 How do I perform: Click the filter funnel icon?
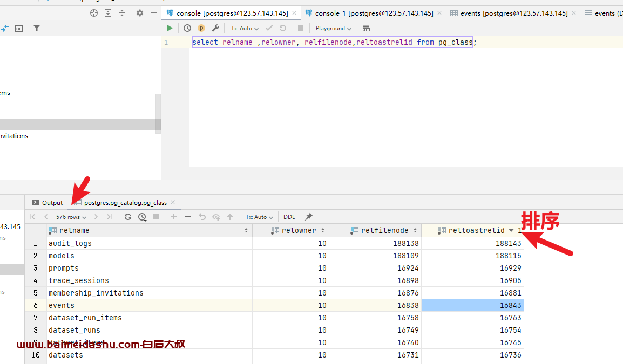[37, 28]
